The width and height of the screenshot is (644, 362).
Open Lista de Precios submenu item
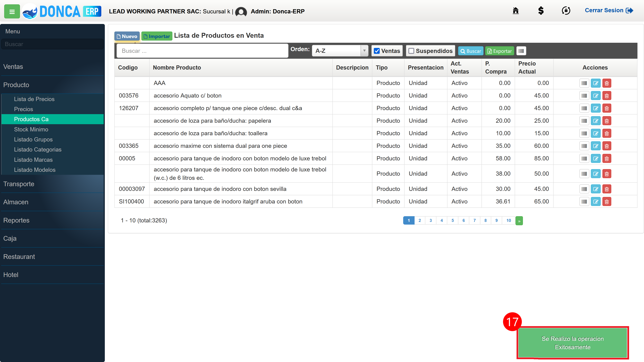(x=52, y=99)
